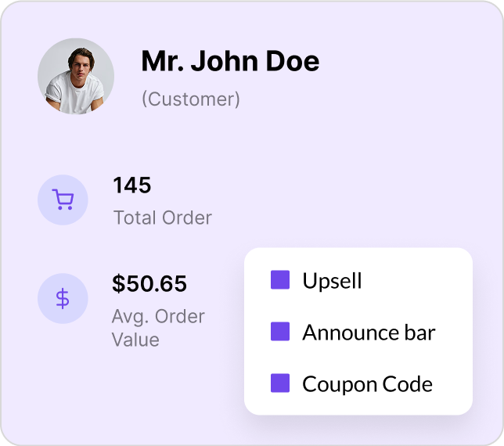The height and width of the screenshot is (446, 504).
Task: Click the surname "Doe"
Action: 293,61
